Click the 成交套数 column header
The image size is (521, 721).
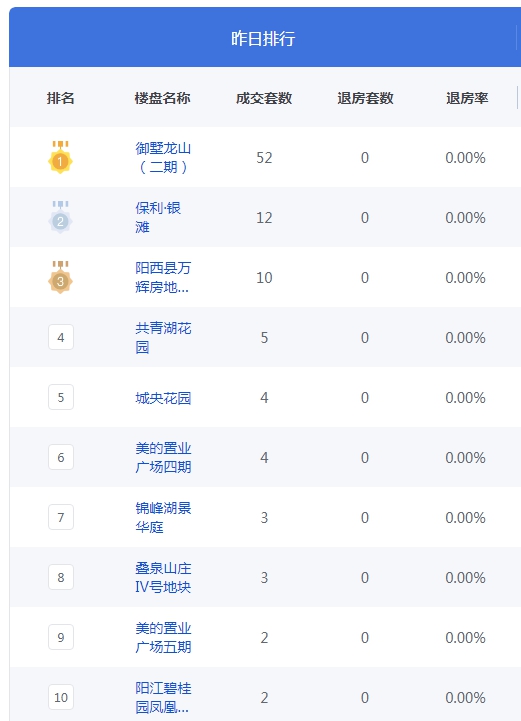tap(264, 98)
